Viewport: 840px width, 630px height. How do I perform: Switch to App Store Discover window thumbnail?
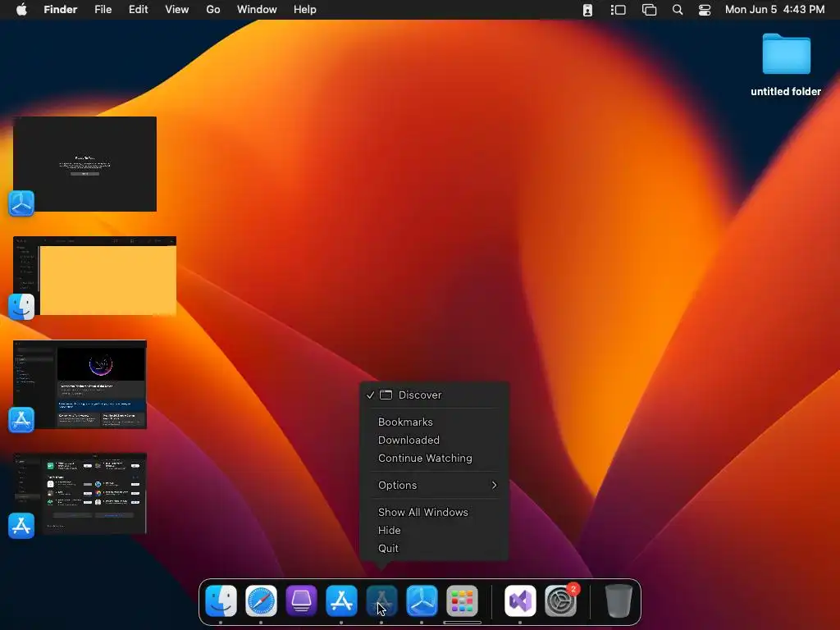click(80, 384)
